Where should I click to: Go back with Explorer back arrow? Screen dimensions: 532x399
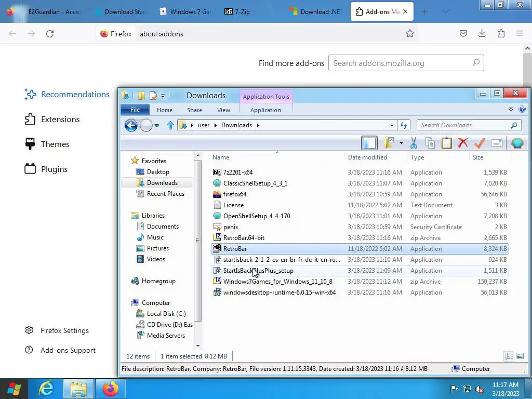click(x=131, y=125)
